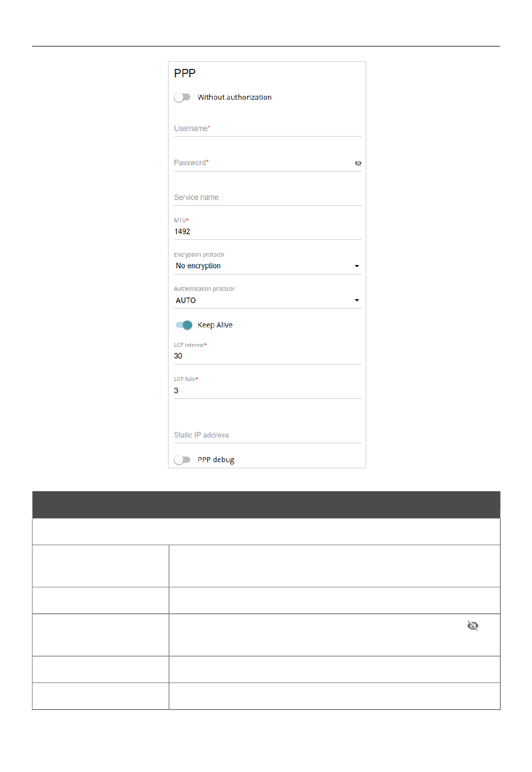The image size is (532, 772).
Task: Open the Encryption protocol dropdown showing No encryption
Action: point(268,266)
